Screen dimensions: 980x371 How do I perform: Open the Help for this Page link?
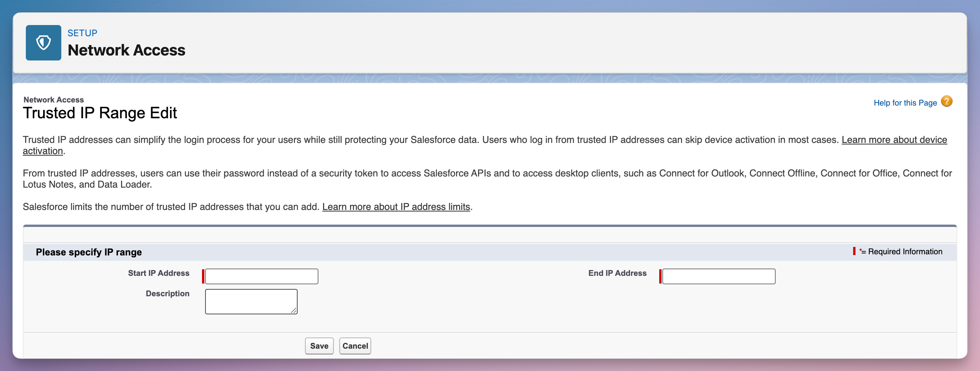pyautogui.click(x=905, y=103)
